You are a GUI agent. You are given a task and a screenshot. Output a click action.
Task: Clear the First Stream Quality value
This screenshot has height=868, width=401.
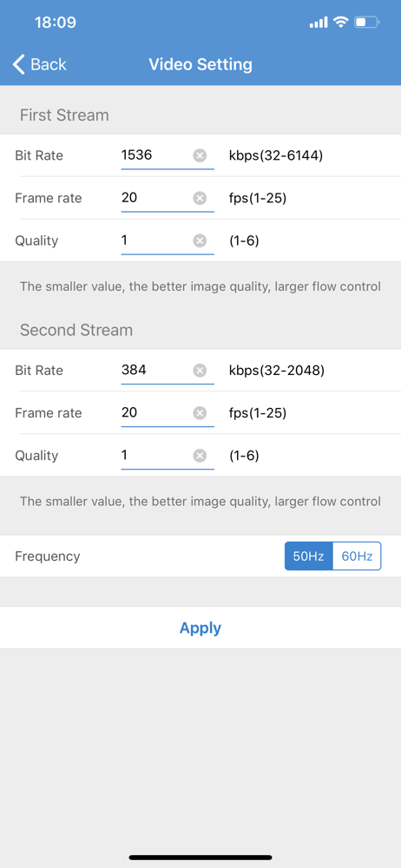[200, 240]
